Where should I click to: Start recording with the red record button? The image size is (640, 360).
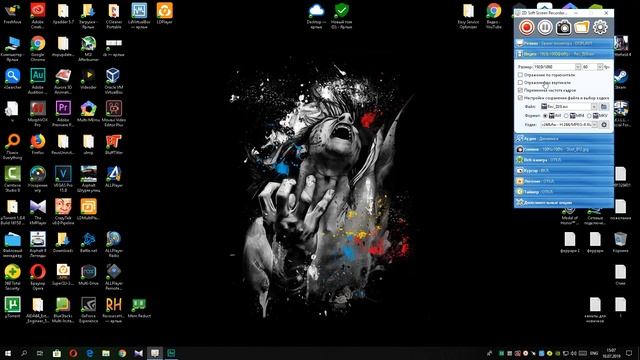point(527,27)
